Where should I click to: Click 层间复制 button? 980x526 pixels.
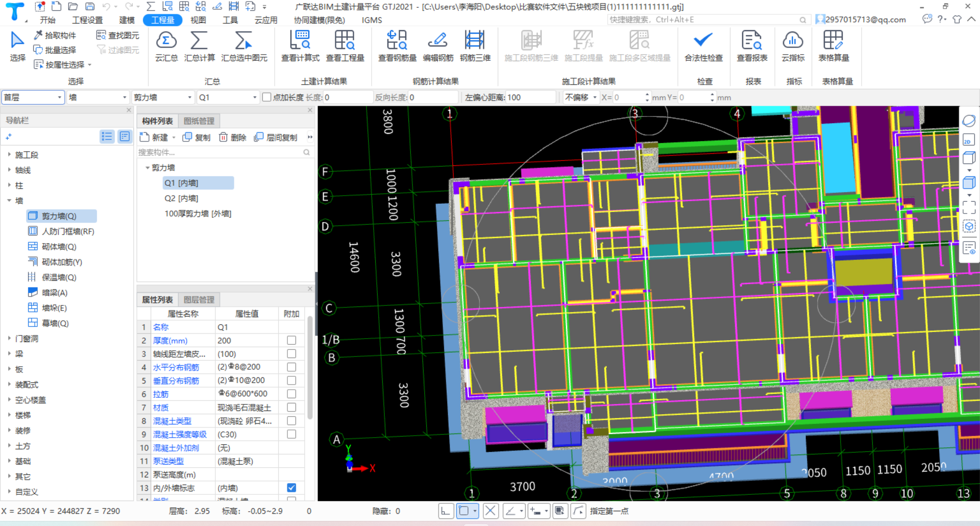click(x=276, y=137)
